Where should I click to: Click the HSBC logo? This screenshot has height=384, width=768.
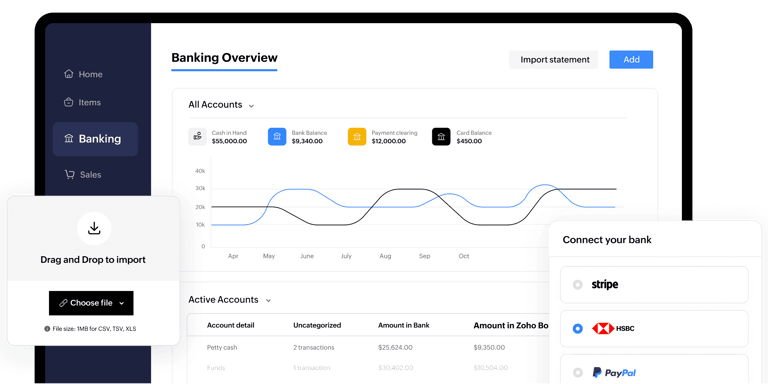pos(613,329)
